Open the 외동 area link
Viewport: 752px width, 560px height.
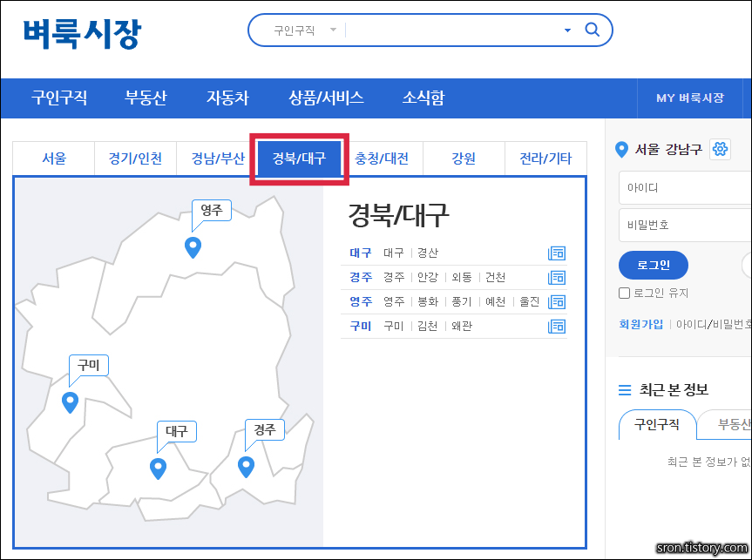click(462, 277)
